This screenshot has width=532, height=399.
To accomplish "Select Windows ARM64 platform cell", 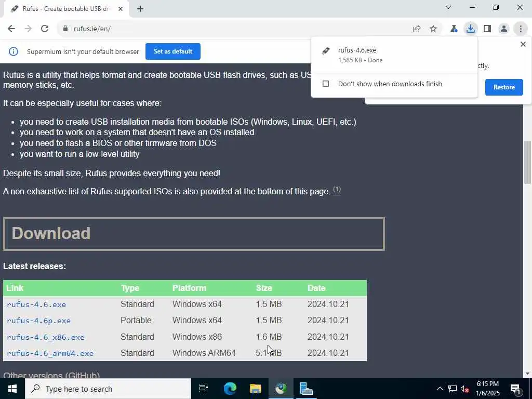I will 204,353.
